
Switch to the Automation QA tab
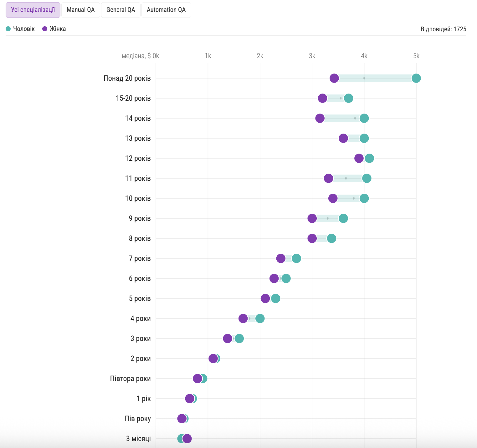click(x=166, y=10)
